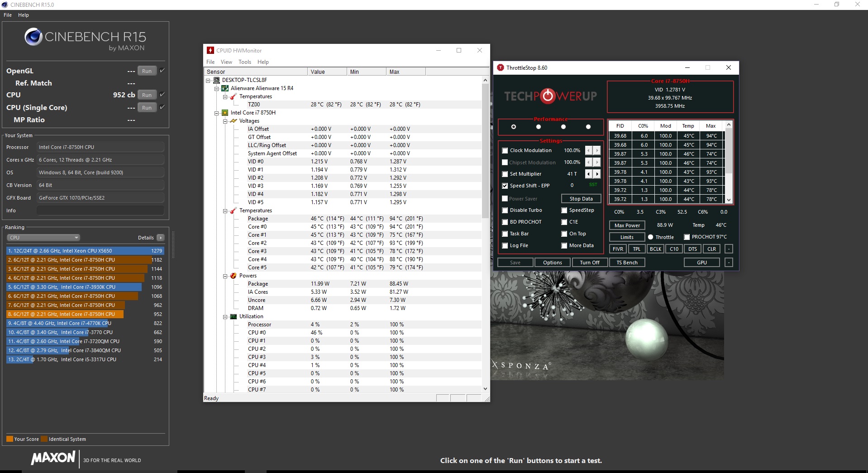Image resolution: width=868 pixels, height=473 pixels.
Task: Click the minus button next to GPU
Action: [729, 263]
